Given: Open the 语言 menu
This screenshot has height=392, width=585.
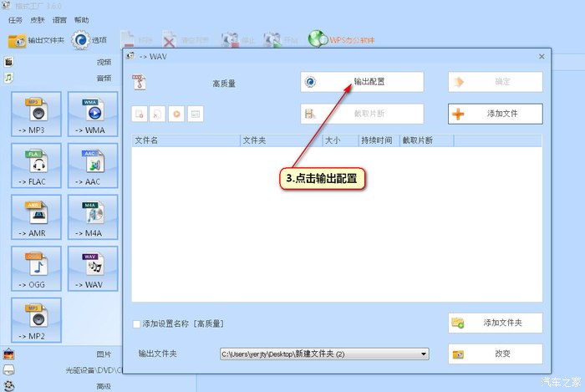Looking at the screenshot, I should (x=59, y=20).
